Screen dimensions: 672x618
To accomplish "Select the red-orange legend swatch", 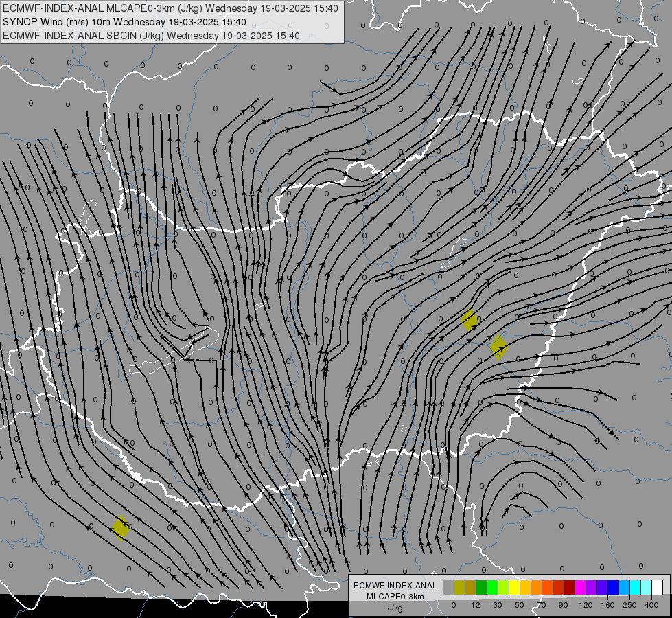I will tap(548, 587).
